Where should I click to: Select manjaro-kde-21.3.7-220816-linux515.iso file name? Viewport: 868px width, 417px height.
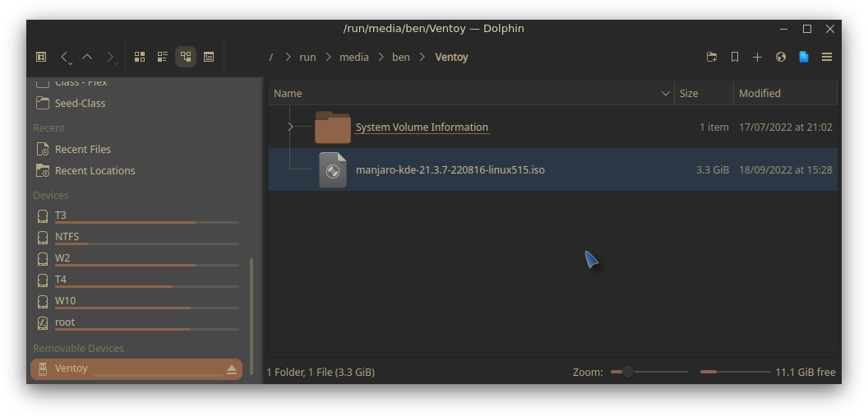(x=450, y=170)
